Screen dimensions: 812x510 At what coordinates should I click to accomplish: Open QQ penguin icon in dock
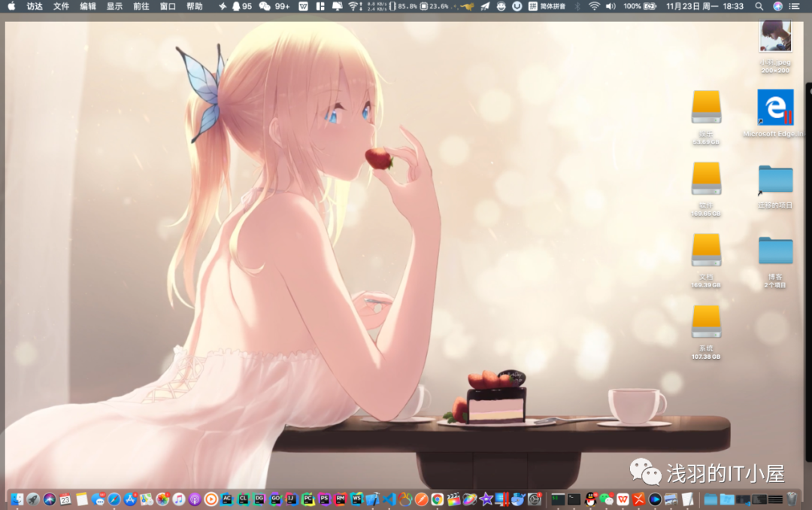(x=590, y=499)
